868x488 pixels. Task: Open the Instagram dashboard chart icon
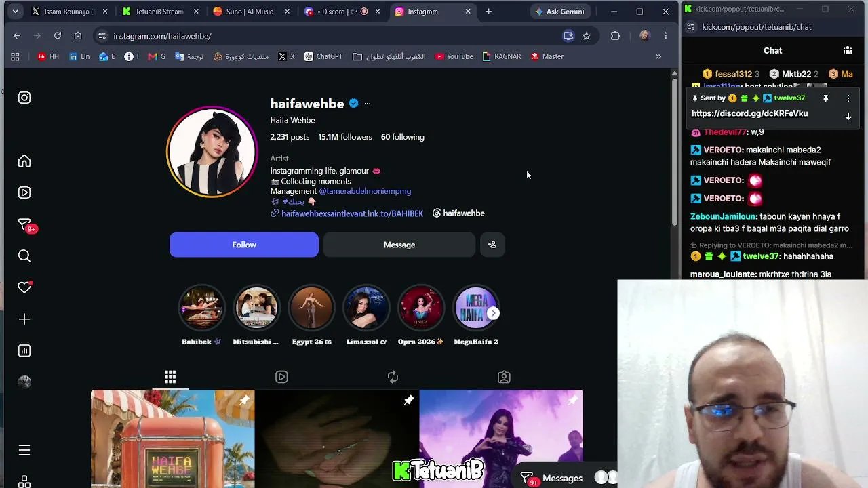click(x=24, y=350)
